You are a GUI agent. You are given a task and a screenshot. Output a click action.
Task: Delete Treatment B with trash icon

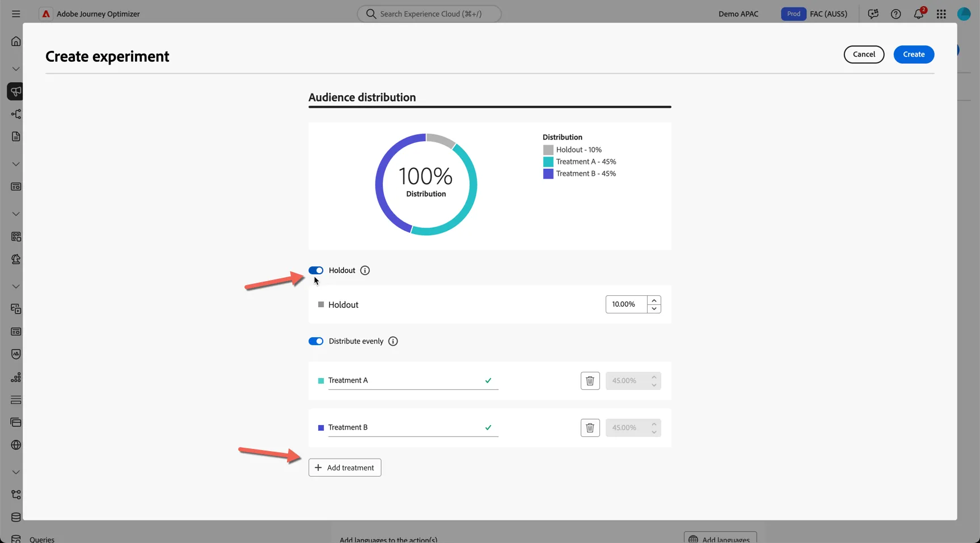click(590, 428)
